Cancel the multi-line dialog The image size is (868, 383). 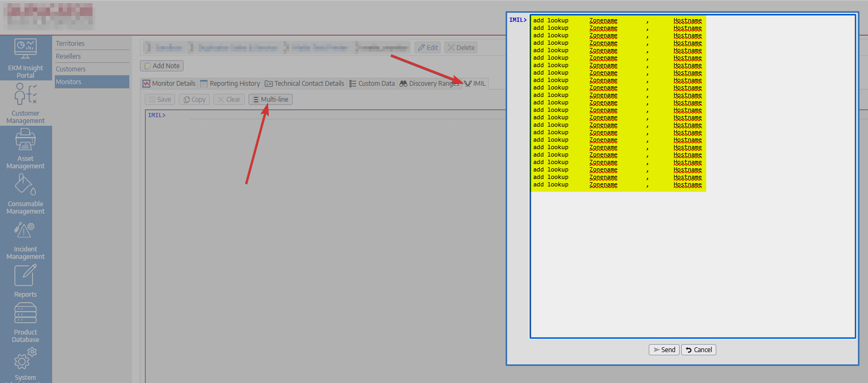coord(699,350)
